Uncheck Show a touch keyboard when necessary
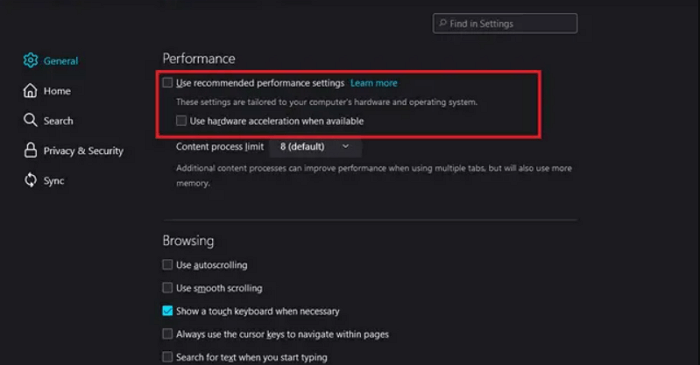Image resolution: width=700 pixels, height=365 pixels. 167,311
